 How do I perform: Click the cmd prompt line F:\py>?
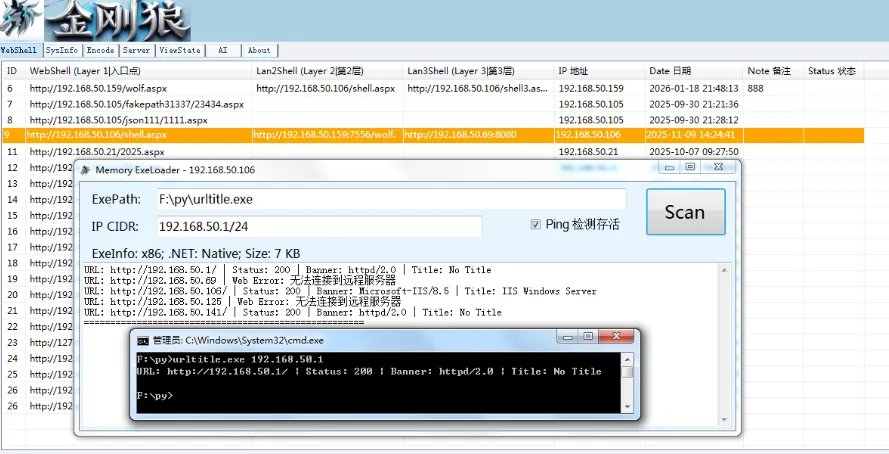[x=155, y=395]
